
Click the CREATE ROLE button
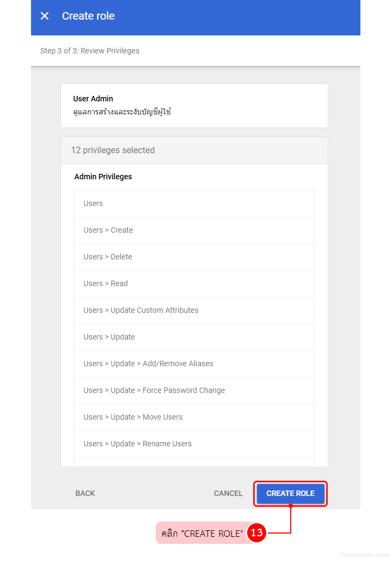click(x=290, y=493)
